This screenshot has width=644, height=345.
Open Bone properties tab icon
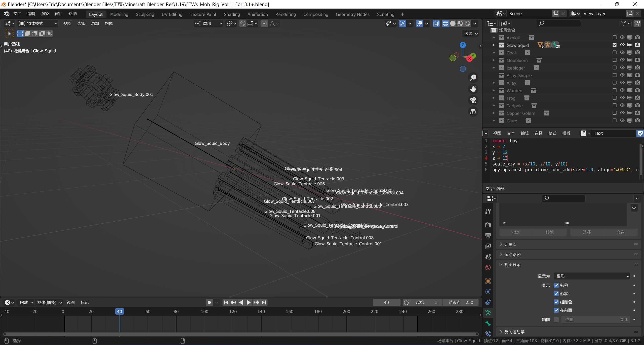tap(488, 323)
